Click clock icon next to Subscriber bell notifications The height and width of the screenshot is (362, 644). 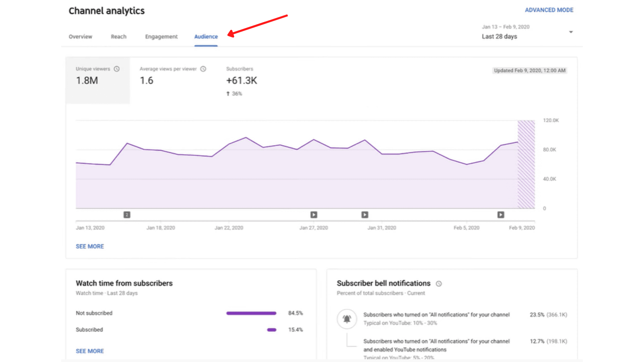click(x=439, y=284)
